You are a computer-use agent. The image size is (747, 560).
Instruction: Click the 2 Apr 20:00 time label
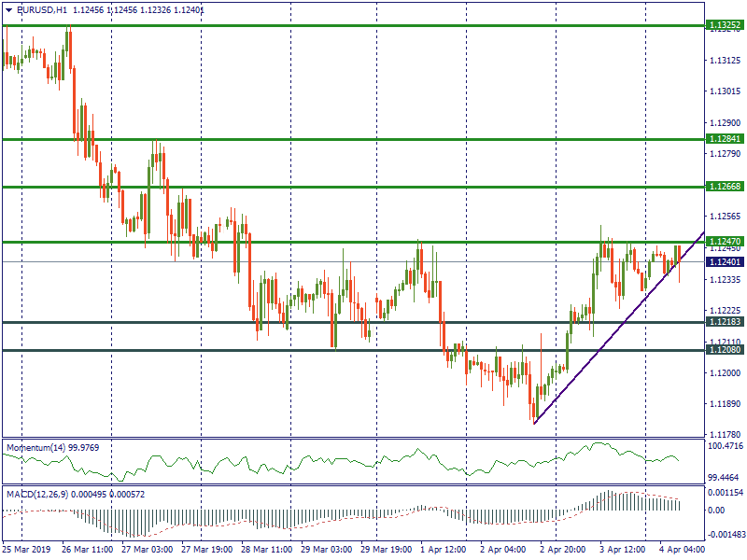click(563, 552)
